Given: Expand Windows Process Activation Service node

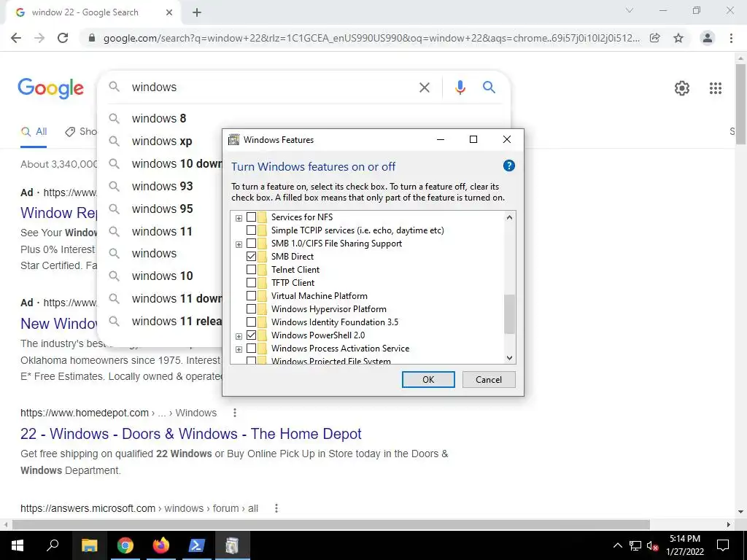Looking at the screenshot, I should (239, 349).
